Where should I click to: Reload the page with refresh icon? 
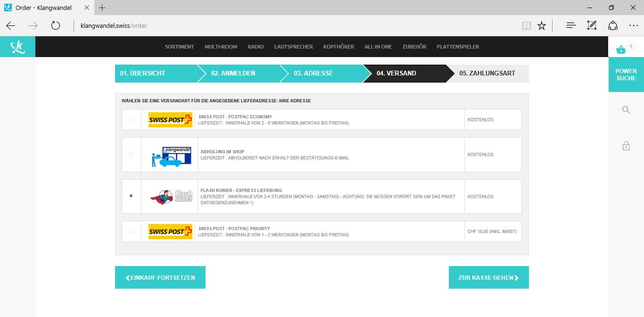tap(56, 25)
